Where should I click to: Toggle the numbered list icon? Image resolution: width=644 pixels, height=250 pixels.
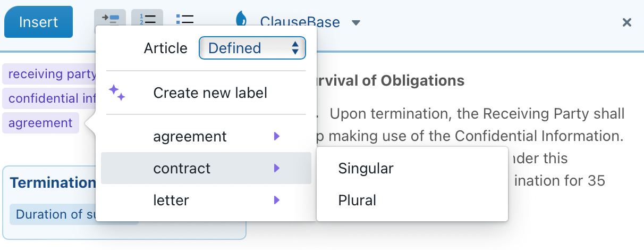click(147, 20)
